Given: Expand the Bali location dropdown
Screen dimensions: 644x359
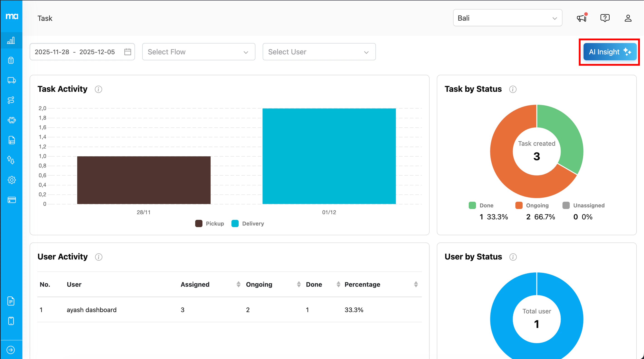Looking at the screenshot, I should (507, 18).
